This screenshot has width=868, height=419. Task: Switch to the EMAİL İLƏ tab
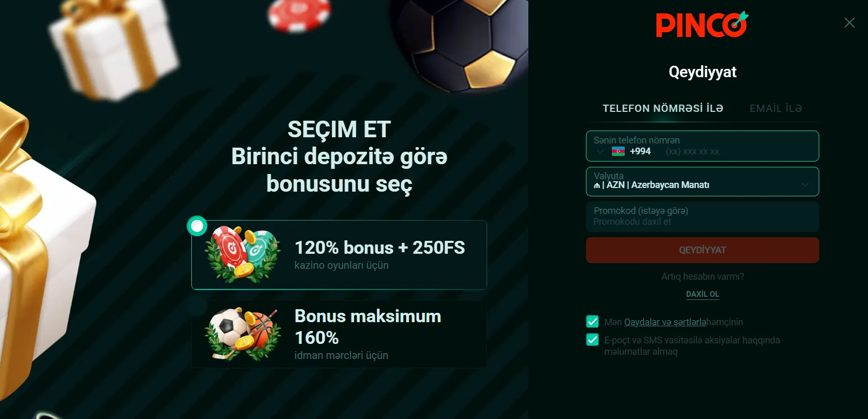[x=776, y=108]
